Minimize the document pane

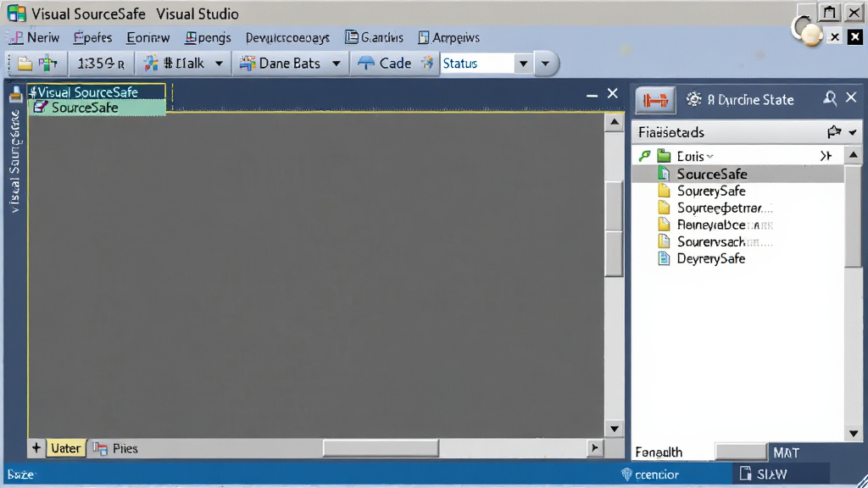click(x=592, y=95)
